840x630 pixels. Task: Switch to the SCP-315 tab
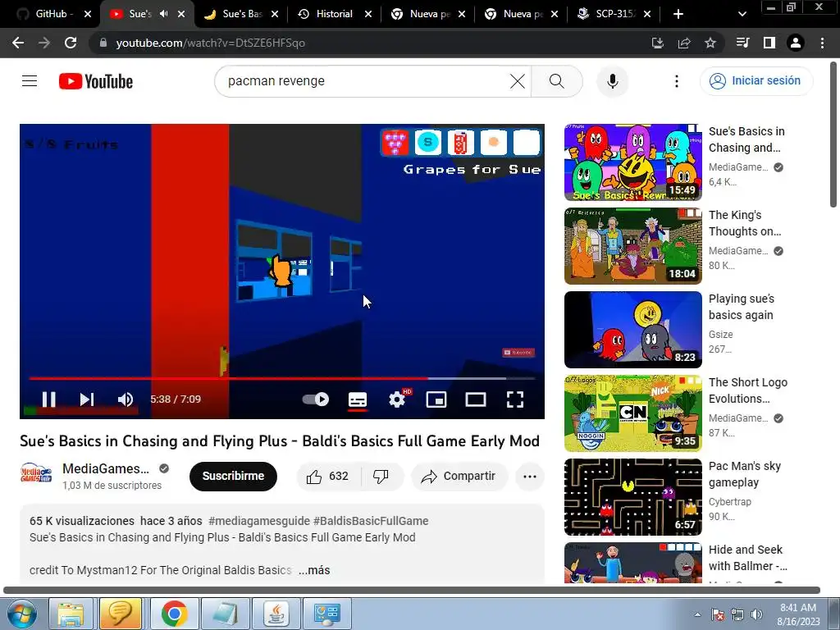click(614, 14)
